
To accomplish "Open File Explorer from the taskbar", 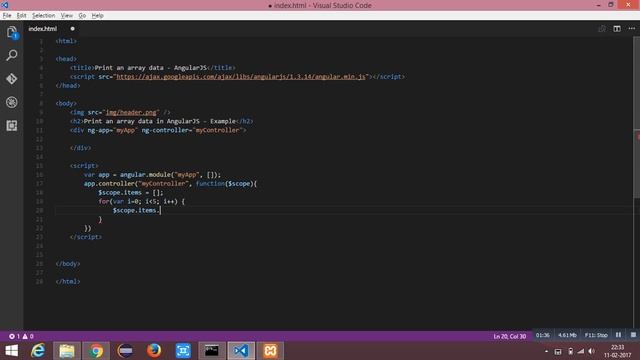I will pos(67,351).
